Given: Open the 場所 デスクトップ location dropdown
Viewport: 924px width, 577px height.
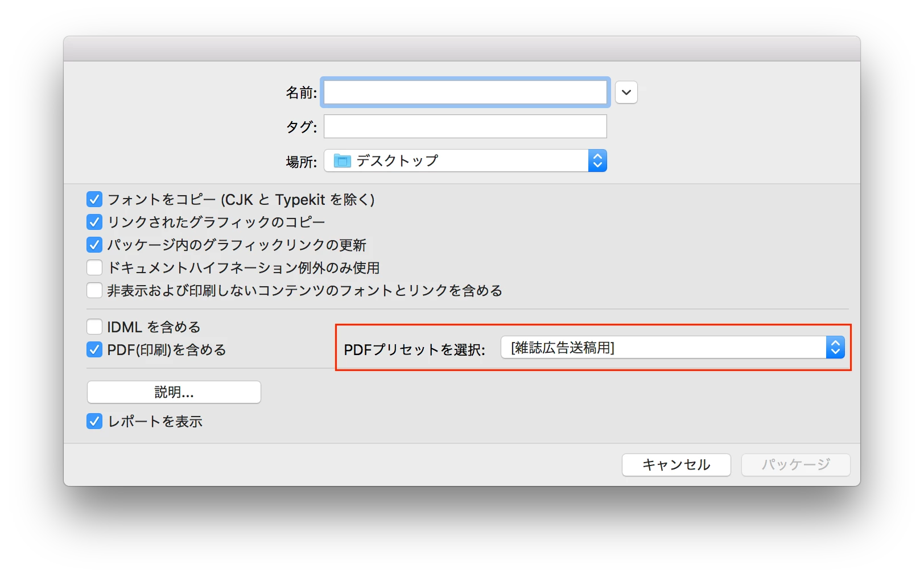Looking at the screenshot, I should coord(465,160).
